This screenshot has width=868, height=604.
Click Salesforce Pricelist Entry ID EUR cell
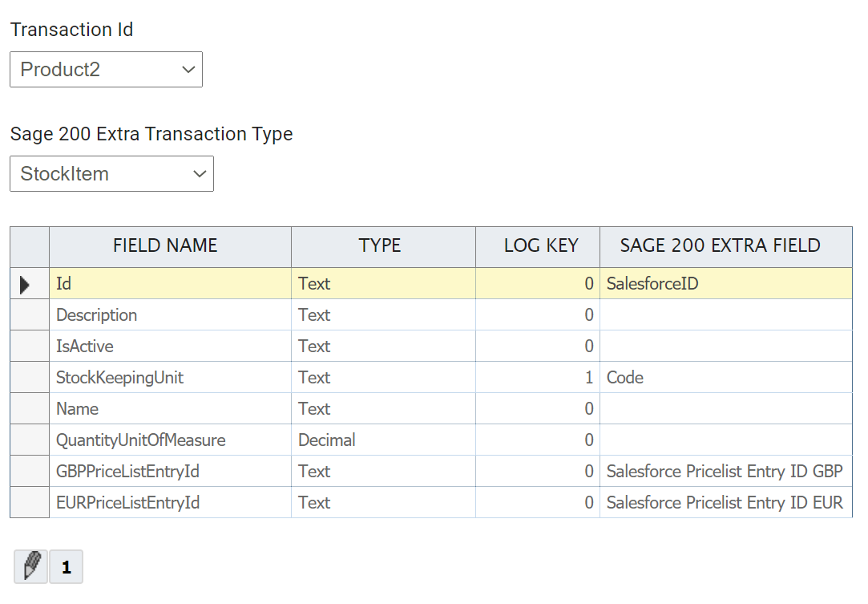(x=725, y=503)
